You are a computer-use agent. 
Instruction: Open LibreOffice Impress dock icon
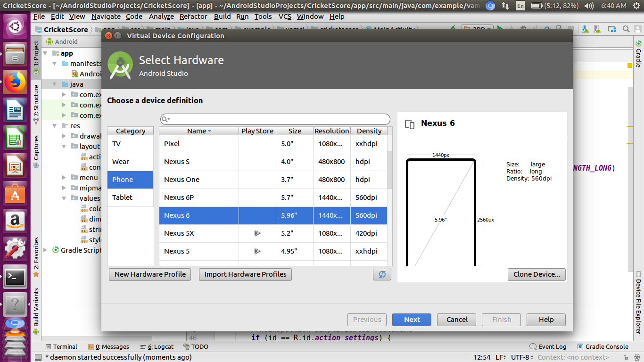pos(15,166)
